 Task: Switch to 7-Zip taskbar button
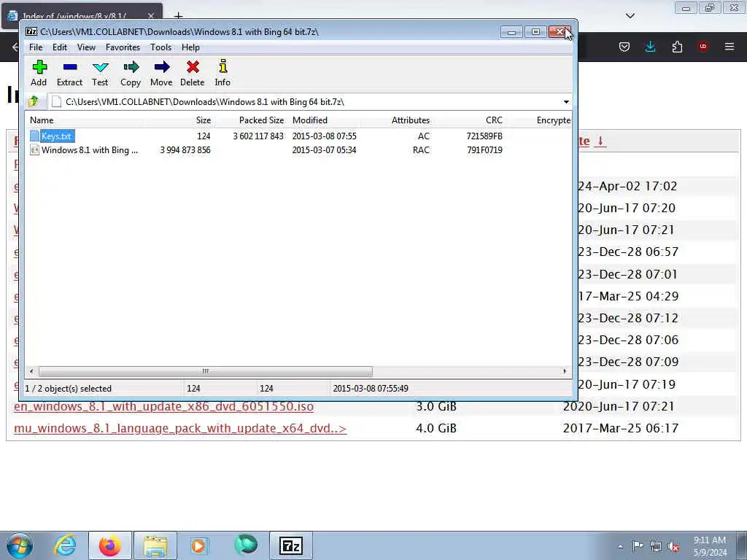(x=290, y=545)
